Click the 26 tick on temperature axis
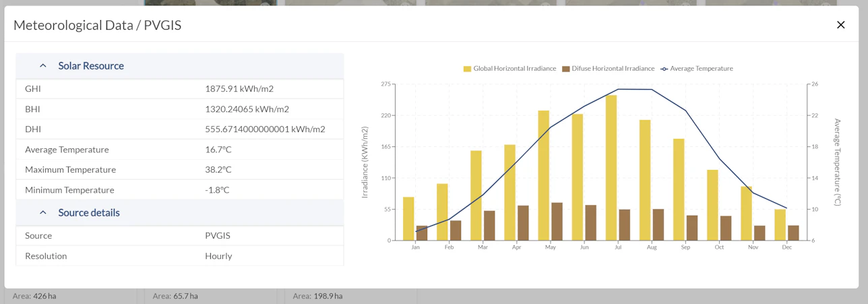Viewport: 868px width, 304px height. coord(815,84)
